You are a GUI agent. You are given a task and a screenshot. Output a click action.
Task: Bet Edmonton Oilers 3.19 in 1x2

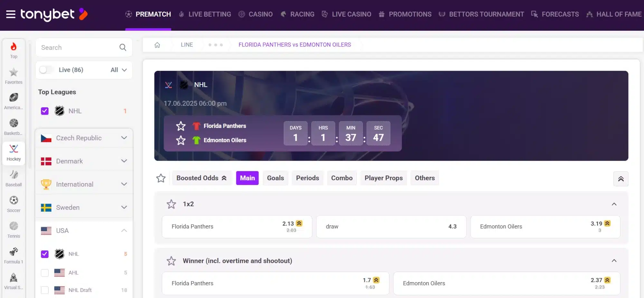545,227
